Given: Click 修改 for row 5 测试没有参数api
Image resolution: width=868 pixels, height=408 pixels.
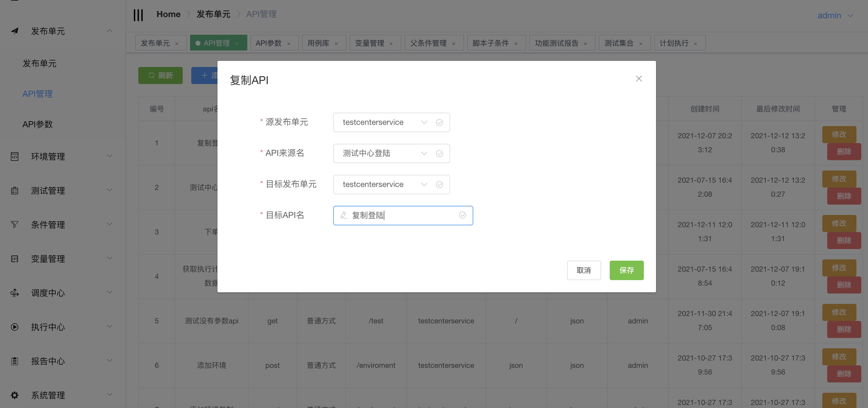Looking at the screenshot, I should pos(839,312).
